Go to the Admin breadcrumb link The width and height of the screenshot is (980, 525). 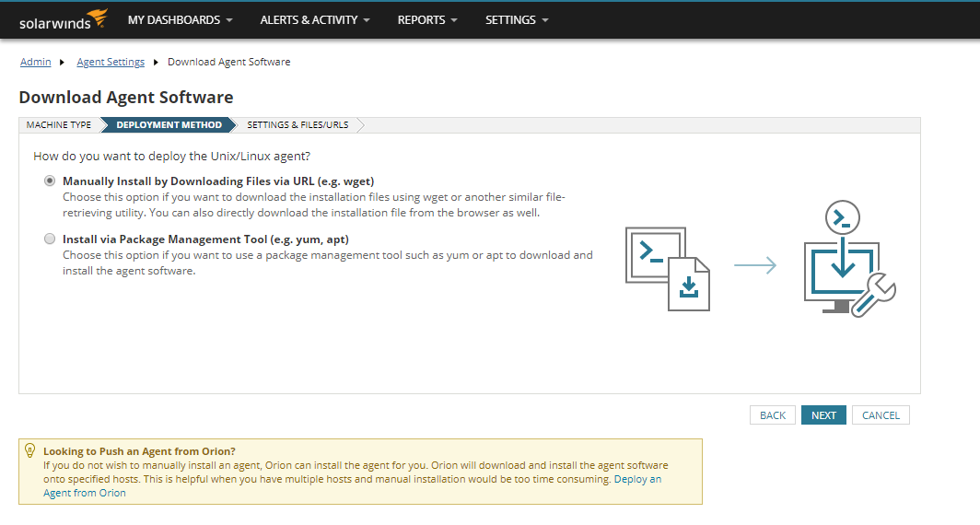pyautogui.click(x=36, y=62)
